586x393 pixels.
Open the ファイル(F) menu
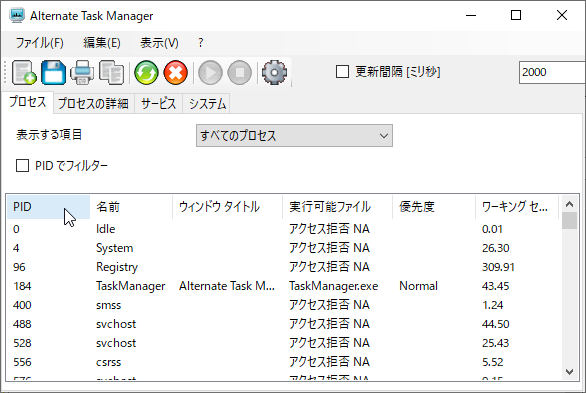coord(40,43)
